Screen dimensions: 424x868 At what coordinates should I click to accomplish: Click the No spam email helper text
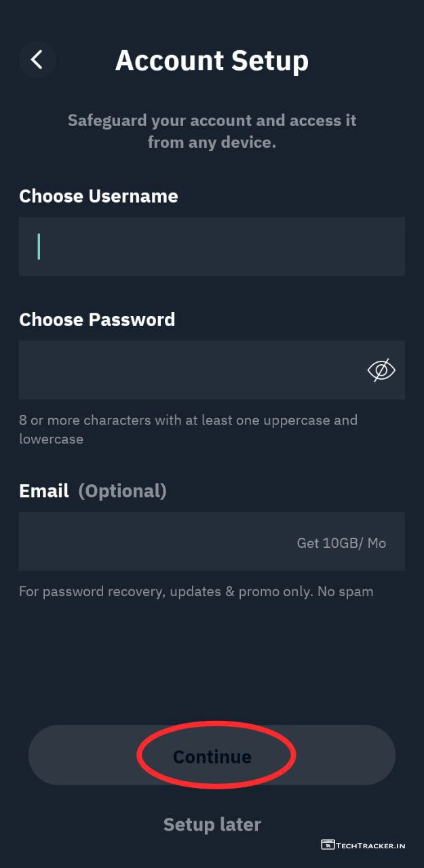196,591
